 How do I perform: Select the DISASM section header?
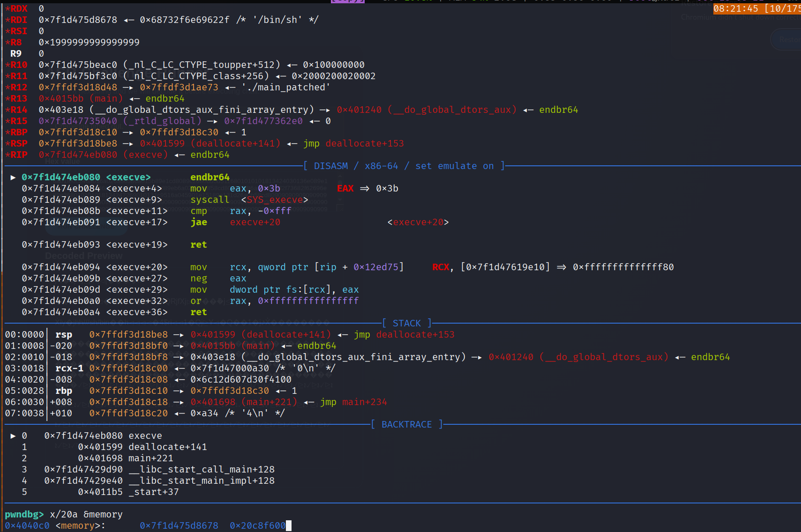pyautogui.click(x=404, y=166)
